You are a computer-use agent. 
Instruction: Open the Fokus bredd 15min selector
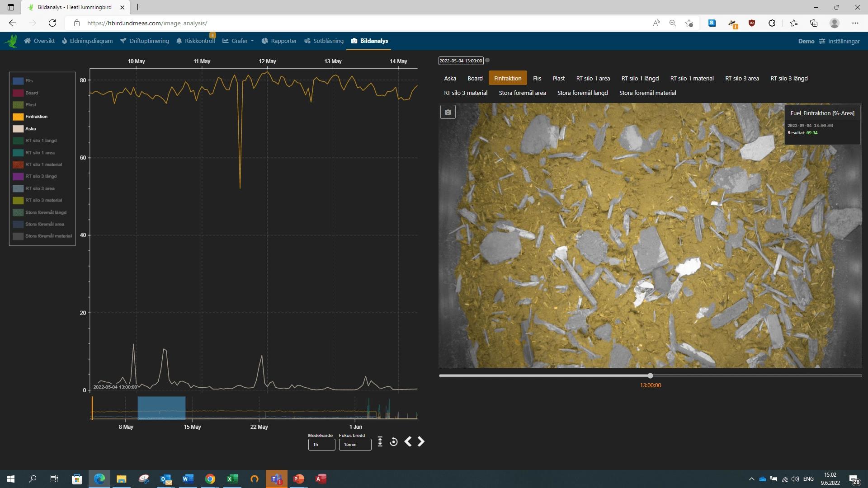tap(355, 445)
